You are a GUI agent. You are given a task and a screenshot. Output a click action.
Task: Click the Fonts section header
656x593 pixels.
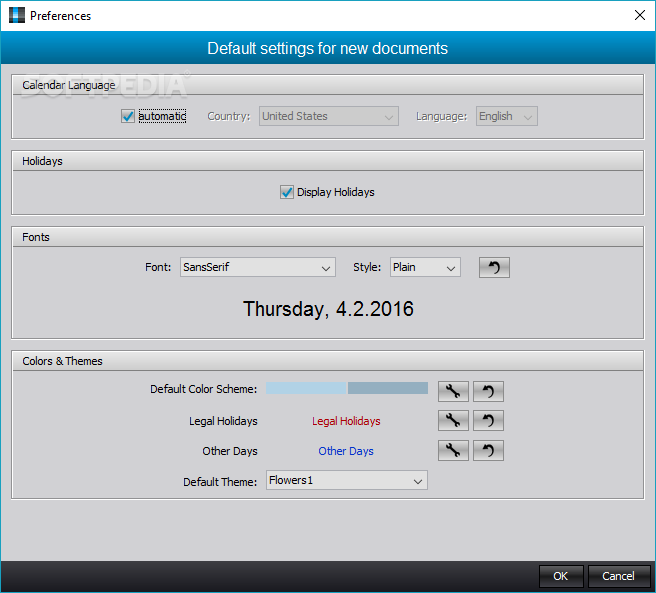[328, 237]
